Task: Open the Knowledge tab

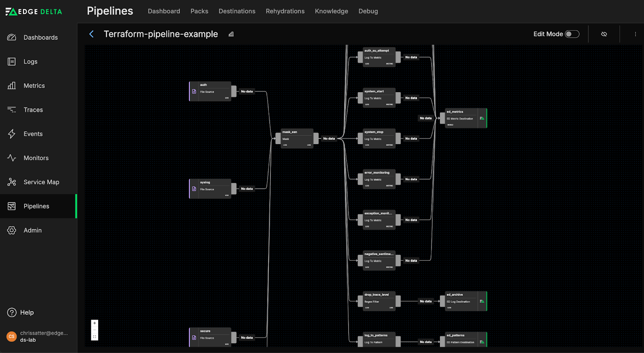Action: (x=331, y=11)
